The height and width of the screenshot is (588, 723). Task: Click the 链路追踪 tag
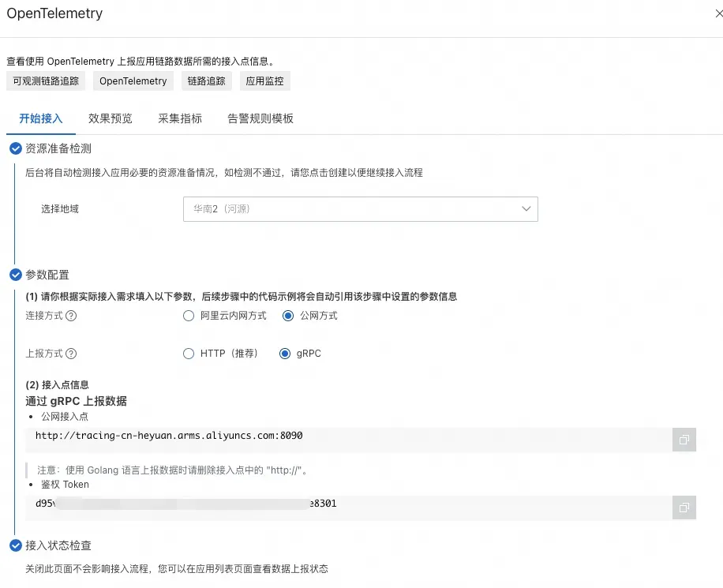point(206,81)
